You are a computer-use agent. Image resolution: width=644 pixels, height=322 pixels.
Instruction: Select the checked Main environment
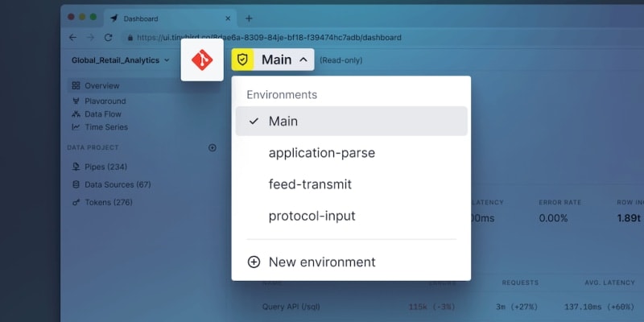pos(352,122)
